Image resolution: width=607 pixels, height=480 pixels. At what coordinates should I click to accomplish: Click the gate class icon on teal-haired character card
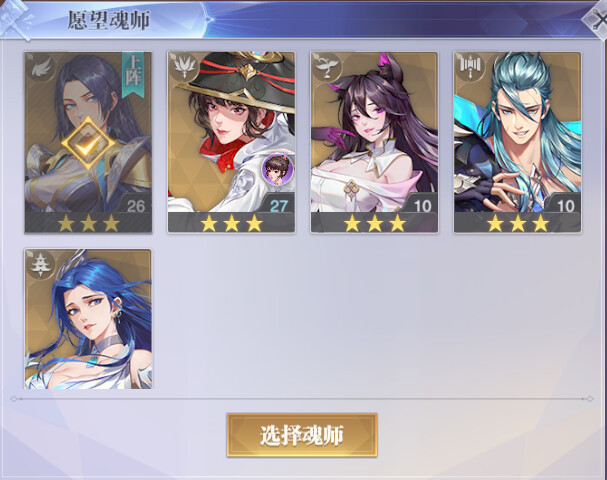tap(470, 69)
